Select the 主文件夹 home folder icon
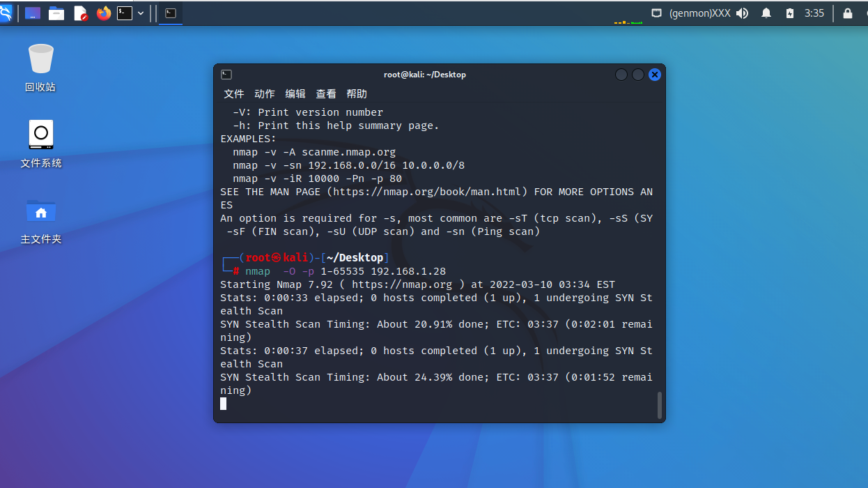This screenshot has height=488, width=868. (41, 220)
